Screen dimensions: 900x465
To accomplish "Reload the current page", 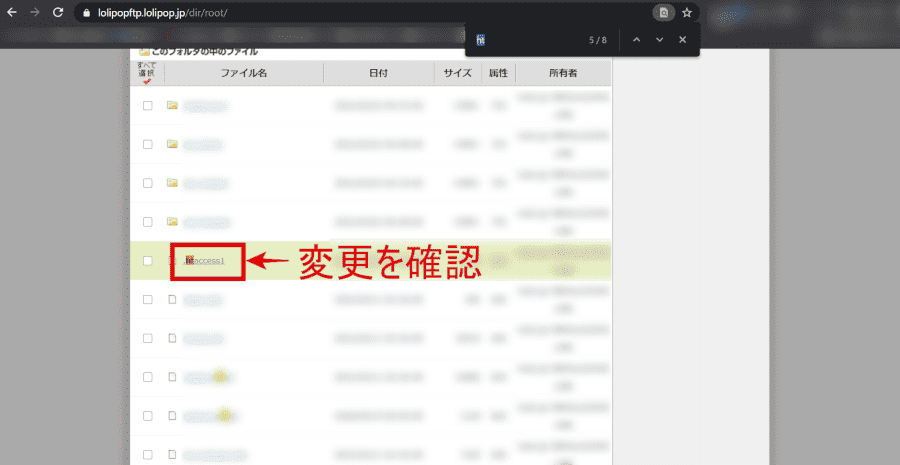I will tap(58, 13).
